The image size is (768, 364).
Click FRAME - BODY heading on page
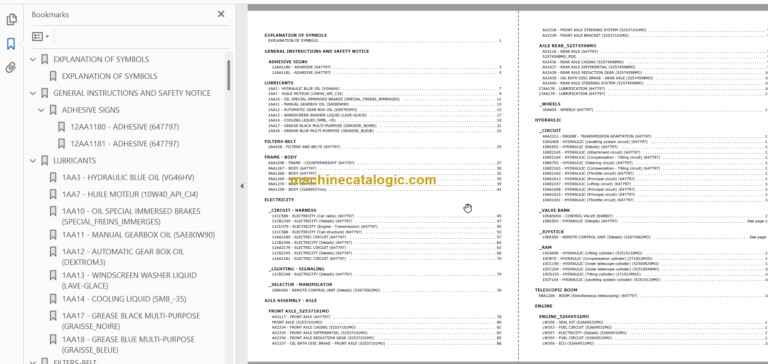click(x=280, y=157)
